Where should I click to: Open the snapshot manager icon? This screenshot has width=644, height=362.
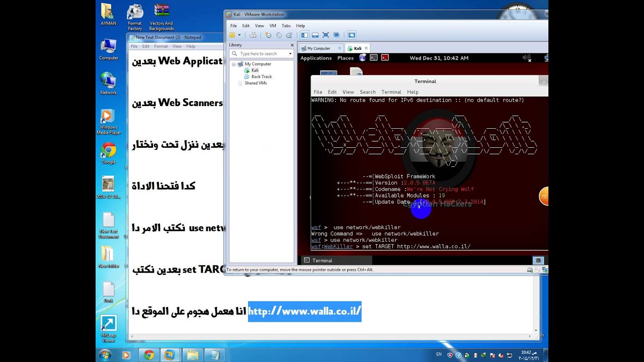click(x=289, y=35)
